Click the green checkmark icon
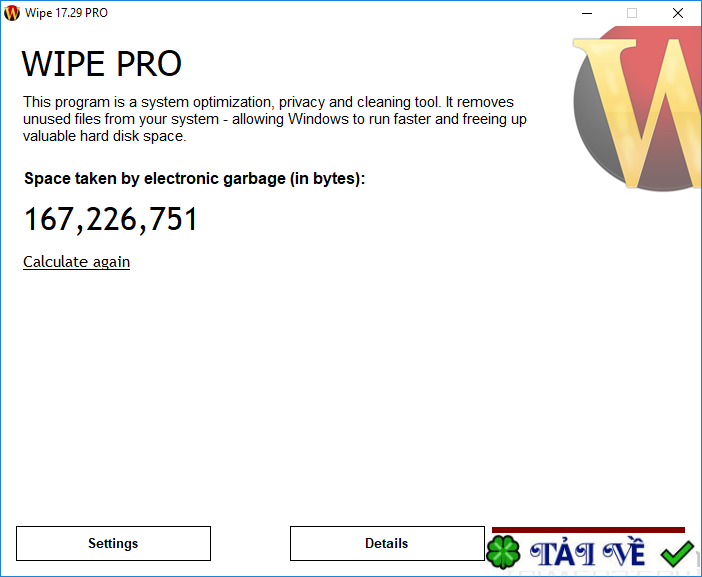Screen dimensions: 702x577 pos(677,553)
